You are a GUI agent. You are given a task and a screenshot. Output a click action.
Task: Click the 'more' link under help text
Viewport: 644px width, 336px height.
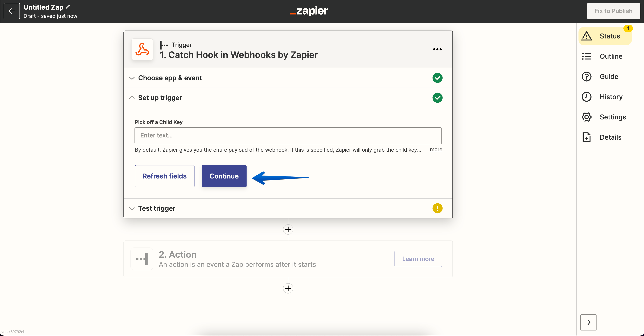point(436,149)
